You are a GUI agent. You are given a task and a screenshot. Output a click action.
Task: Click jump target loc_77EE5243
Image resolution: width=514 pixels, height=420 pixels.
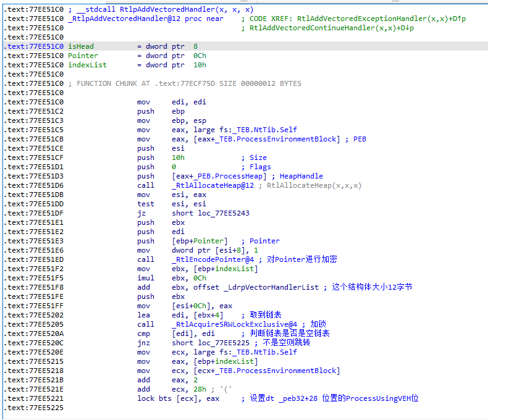coord(224,213)
